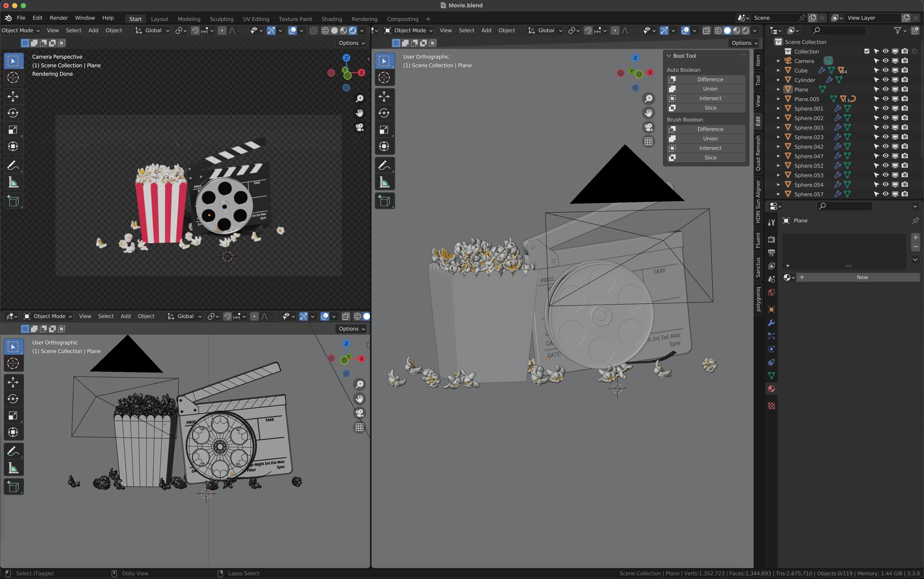Viewport: 924px width, 579px height.
Task: Toggle selectability of Plane.005
Action: pyautogui.click(x=876, y=99)
